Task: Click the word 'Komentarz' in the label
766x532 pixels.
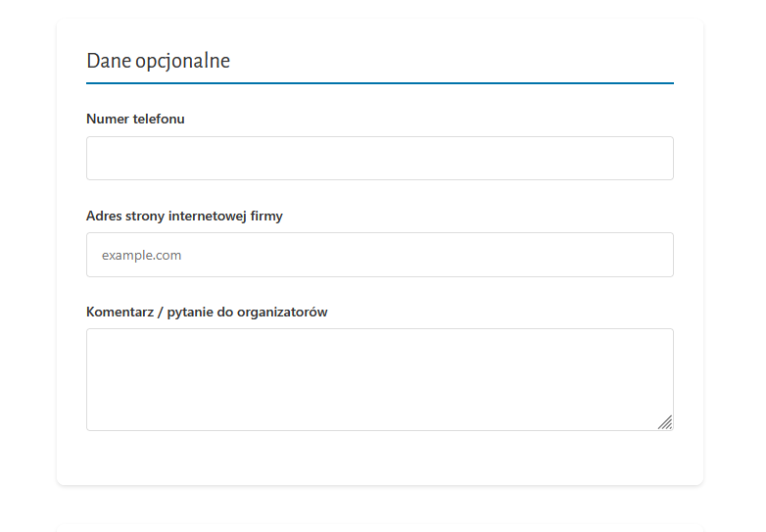Action: 120,312
